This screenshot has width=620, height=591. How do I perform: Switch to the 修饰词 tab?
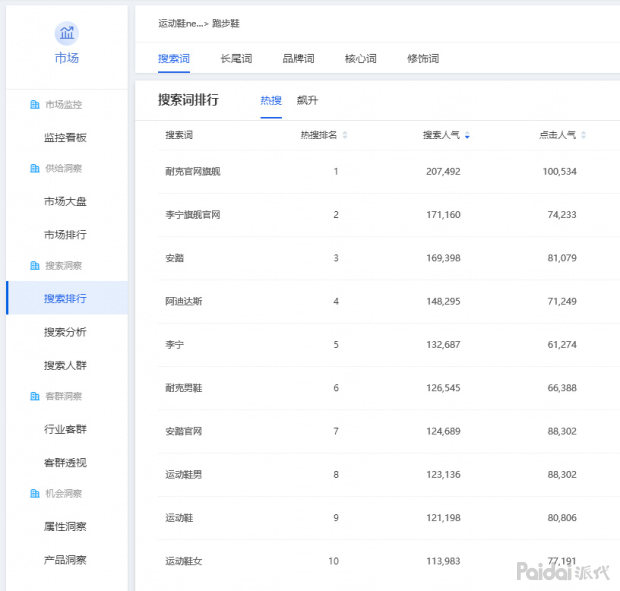(x=423, y=59)
